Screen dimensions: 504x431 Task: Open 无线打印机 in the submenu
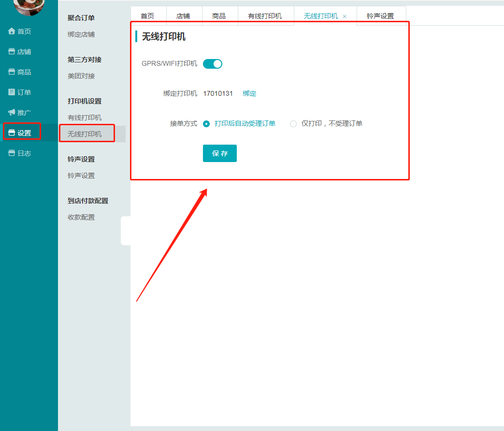point(85,134)
